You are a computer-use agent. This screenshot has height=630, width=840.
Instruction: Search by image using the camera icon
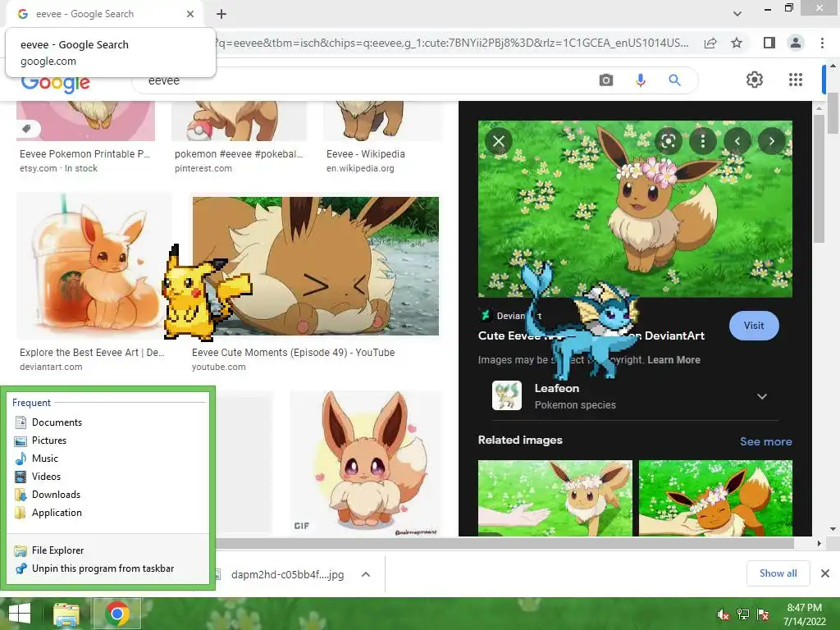pos(606,80)
